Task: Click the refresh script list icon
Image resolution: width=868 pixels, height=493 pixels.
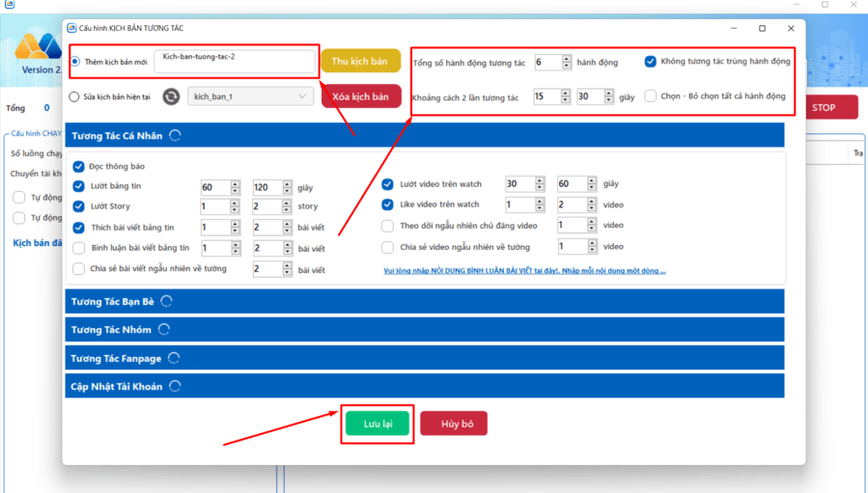Action: (x=171, y=96)
